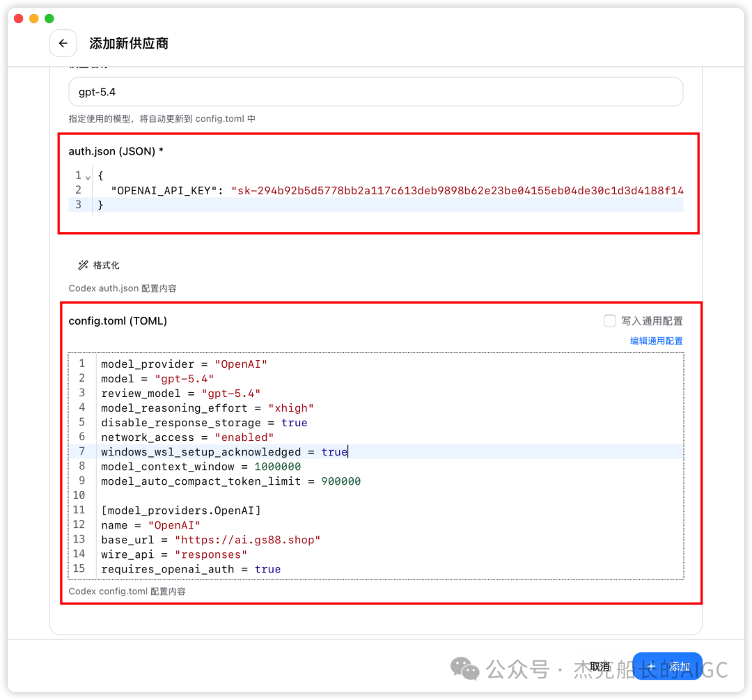
Task: Click the 格式化 magic wand icon
Action: tap(83, 265)
